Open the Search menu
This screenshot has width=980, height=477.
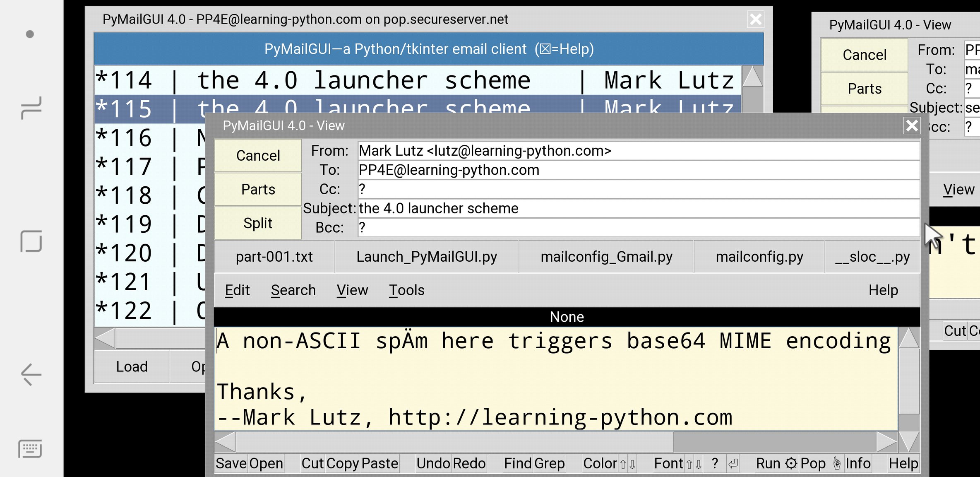point(293,290)
